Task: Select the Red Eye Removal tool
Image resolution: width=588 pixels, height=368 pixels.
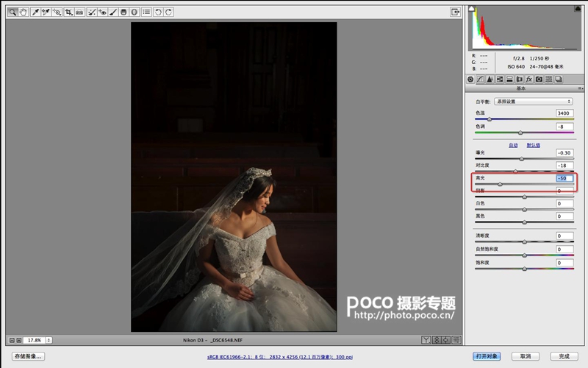Action: pos(102,12)
